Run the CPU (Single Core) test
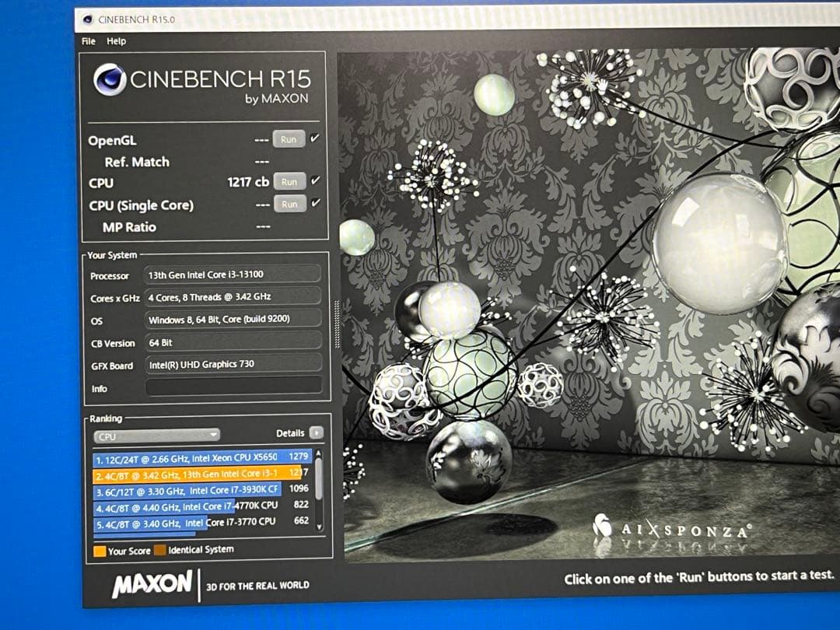Image resolution: width=840 pixels, height=630 pixels. click(289, 204)
